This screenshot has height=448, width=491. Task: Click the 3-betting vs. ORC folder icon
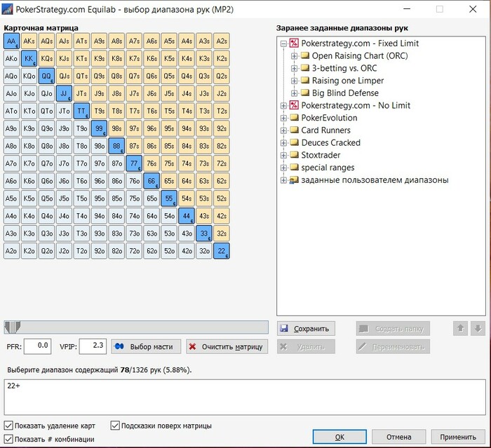click(304, 68)
